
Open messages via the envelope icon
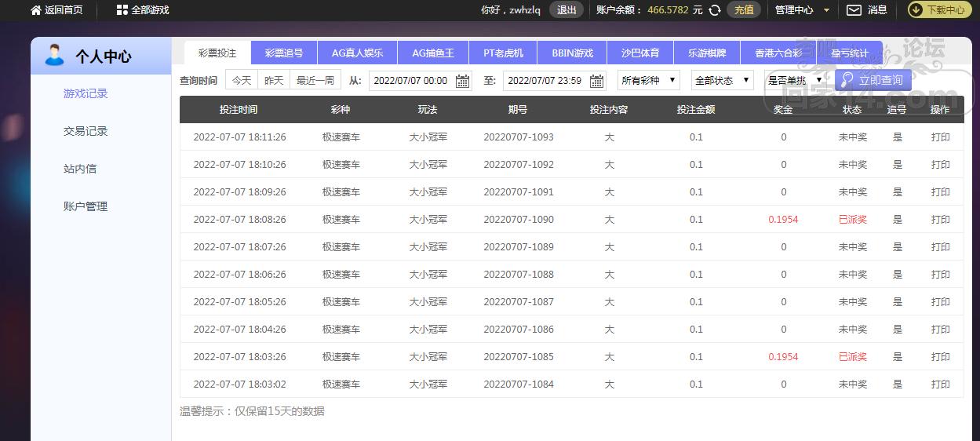(x=854, y=10)
